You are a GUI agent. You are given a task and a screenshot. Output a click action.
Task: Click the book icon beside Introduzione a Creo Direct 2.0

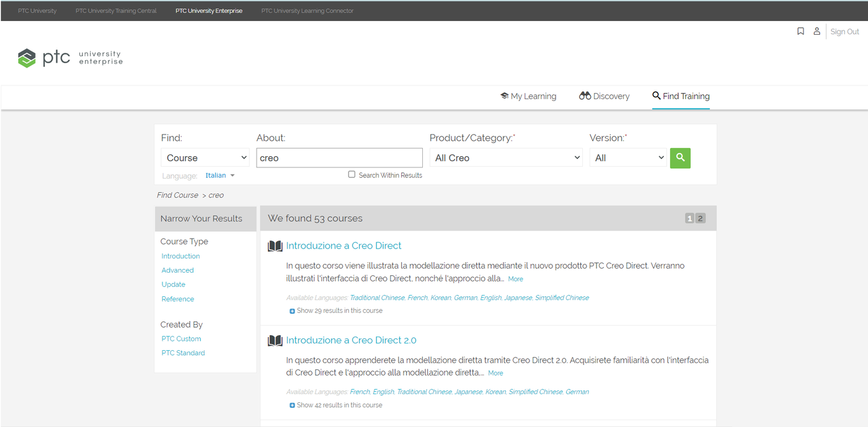(275, 340)
